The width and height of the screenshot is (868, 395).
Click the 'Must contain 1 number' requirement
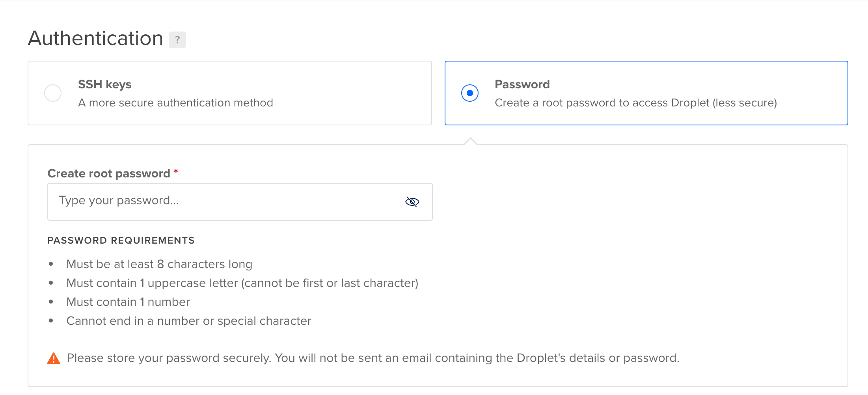coord(128,302)
